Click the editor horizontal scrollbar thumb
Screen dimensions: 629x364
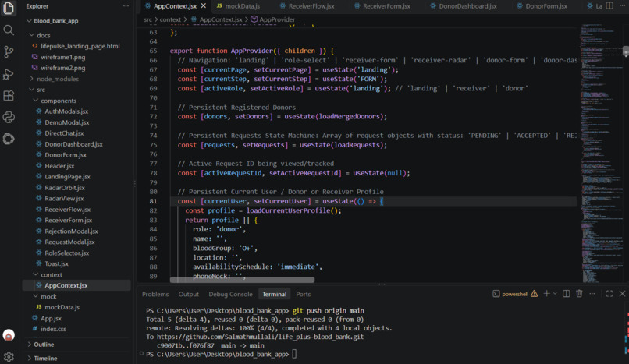point(242,280)
